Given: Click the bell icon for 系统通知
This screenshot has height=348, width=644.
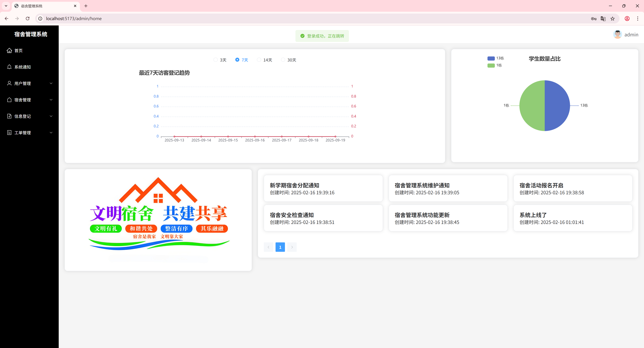Looking at the screenshot, I should (9, 67).
